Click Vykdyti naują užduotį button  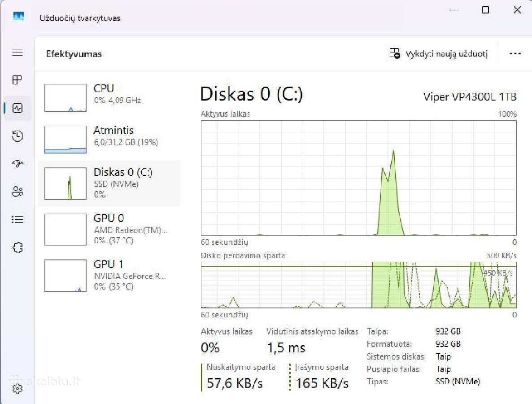click(x=438, y=53)
